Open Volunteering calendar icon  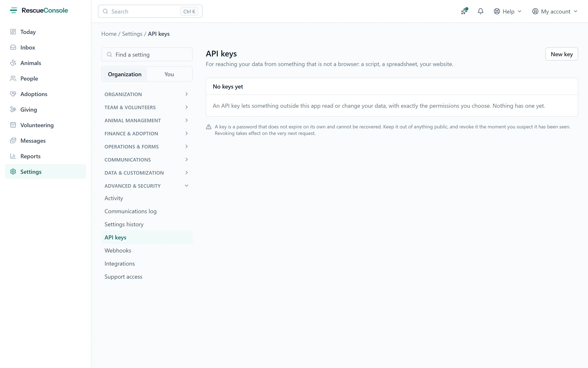[x=13, y=125]
